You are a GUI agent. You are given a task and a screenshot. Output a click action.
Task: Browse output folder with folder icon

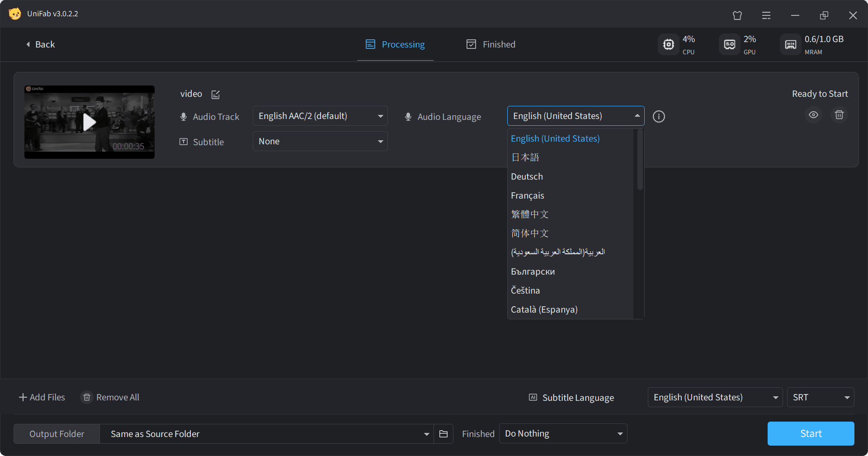pos(443,434)
